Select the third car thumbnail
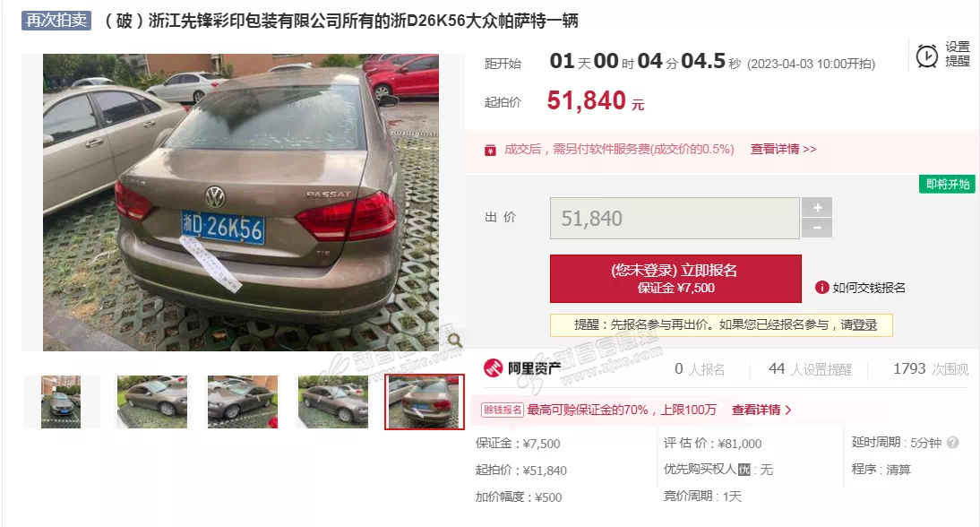980x527 pixels. tap(243, 402)
